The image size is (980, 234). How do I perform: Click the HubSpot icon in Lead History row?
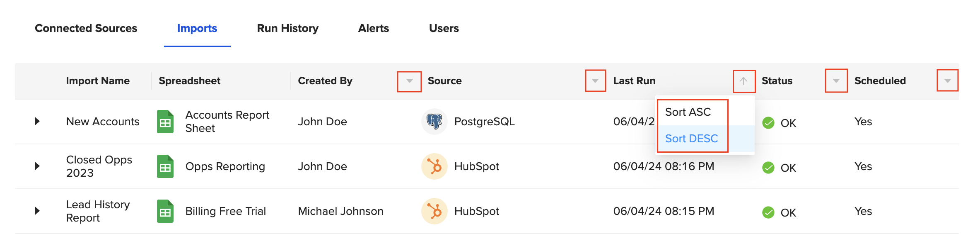click(434, 211)
